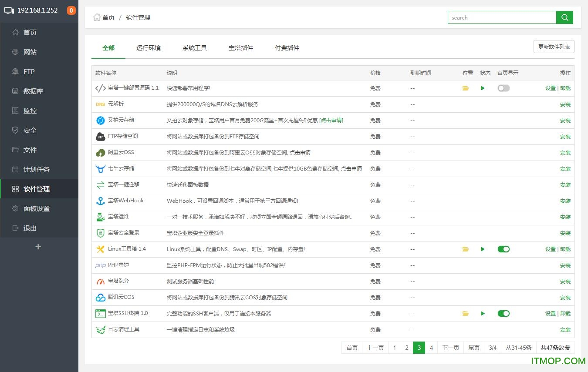This screenshot has height=372, width=588.
Task: Enable homepage display for 宝塔一键部署源码
Action: click(504, 88)
